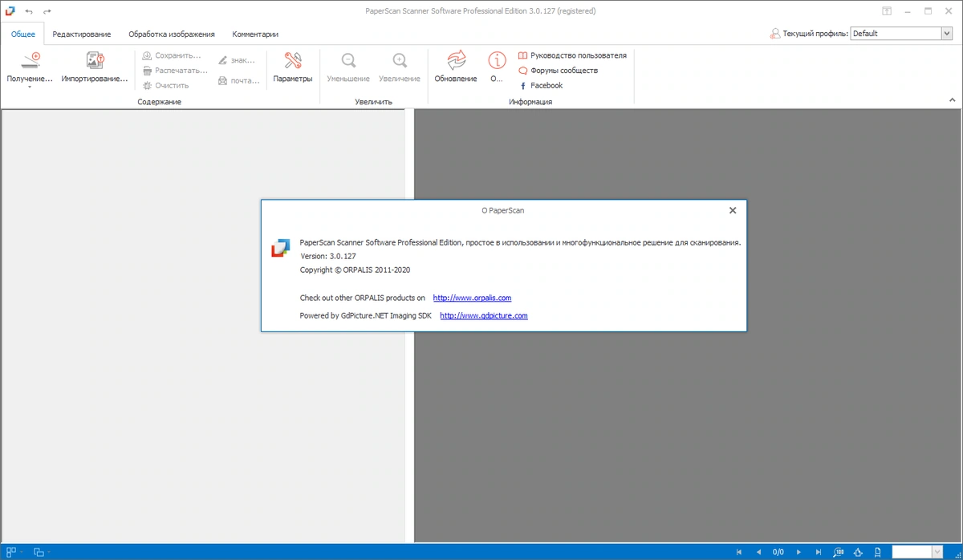Close the PaperScan main window

click(x=949, y=11)
